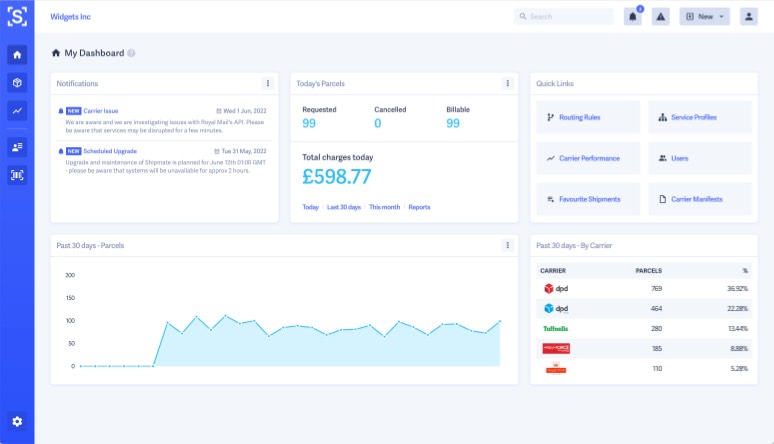The height and width of the screenshot is (444, 774).
Task: Open the Home icon in the sidebar
Action: [x=17, y=55]
